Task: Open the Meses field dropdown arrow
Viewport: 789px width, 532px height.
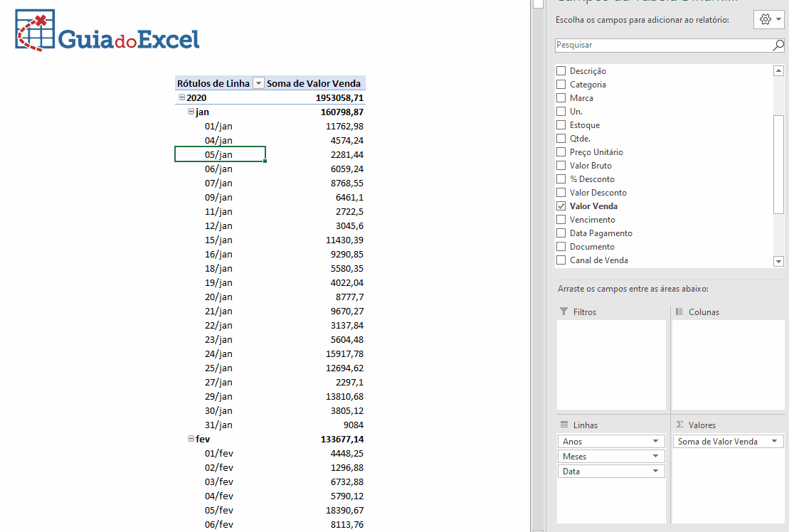Action: click(x=655, y=457)
